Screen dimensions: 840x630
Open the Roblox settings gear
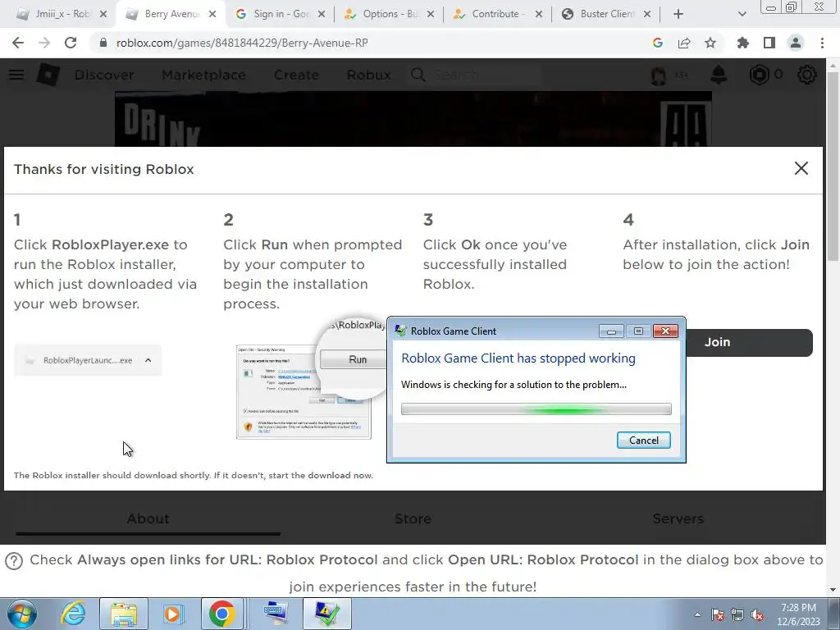pos(807,75)
